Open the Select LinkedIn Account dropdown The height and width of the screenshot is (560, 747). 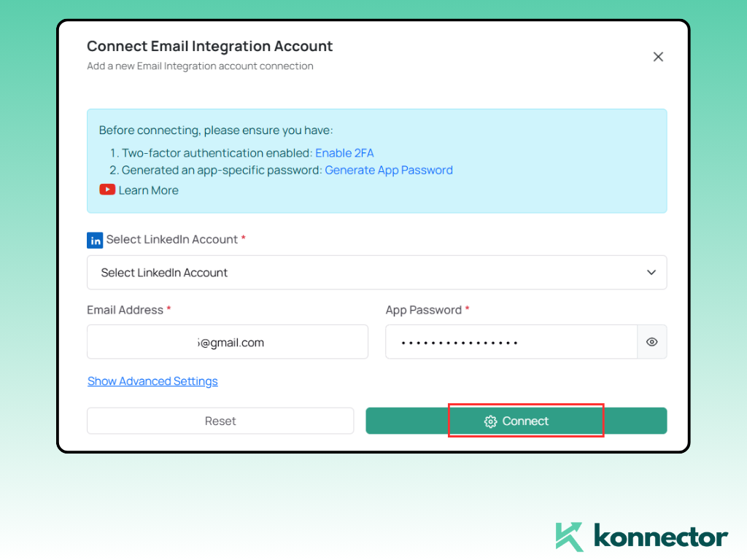point(377,273)
